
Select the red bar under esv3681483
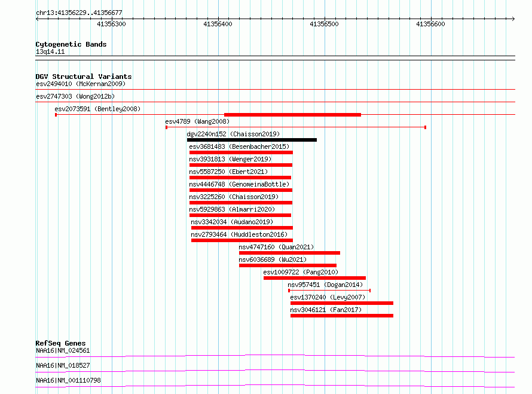click(x=241, y=152)
